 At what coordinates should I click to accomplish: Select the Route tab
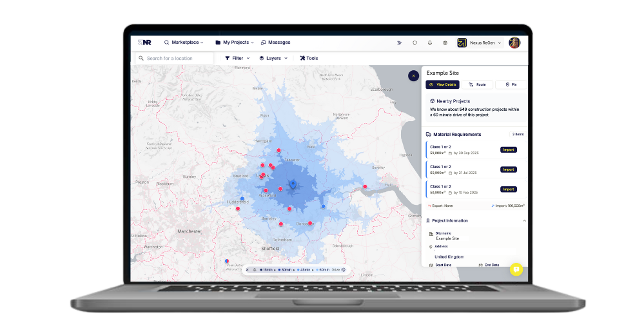tap(477, 84)
